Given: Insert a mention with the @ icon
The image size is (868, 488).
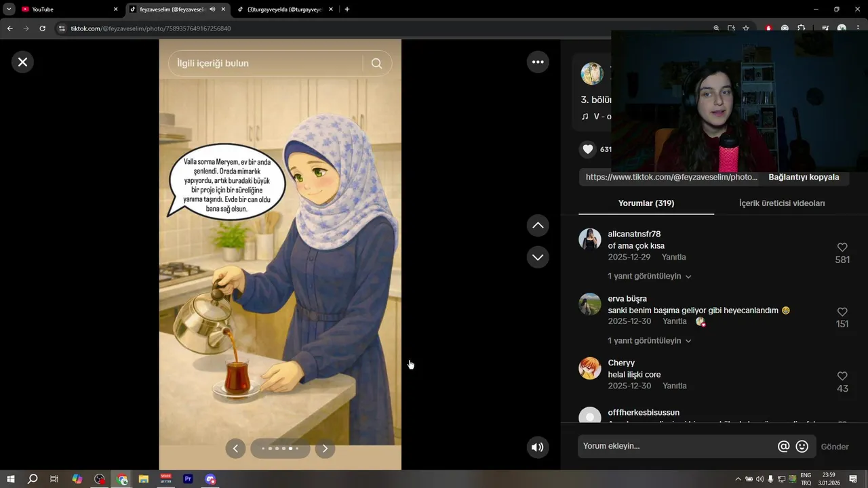Looking at the screenshot, I should (x=783, y=446).
